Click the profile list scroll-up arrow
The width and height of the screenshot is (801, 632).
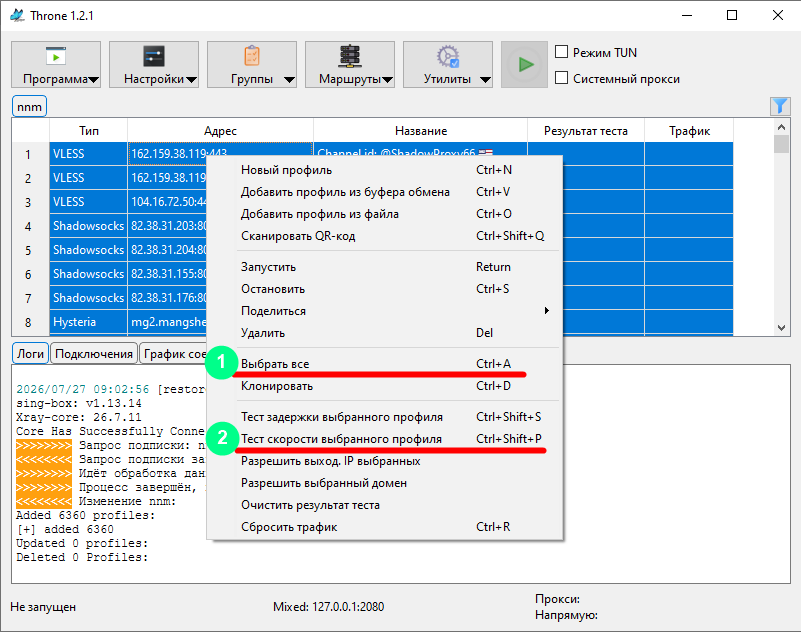(781, 126)
